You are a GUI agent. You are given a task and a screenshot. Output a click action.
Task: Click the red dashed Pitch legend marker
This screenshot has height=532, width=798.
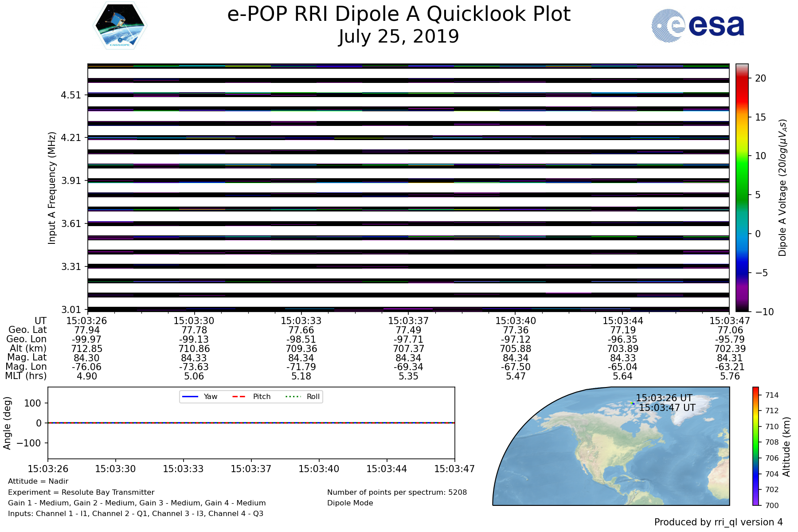[239, 396]
